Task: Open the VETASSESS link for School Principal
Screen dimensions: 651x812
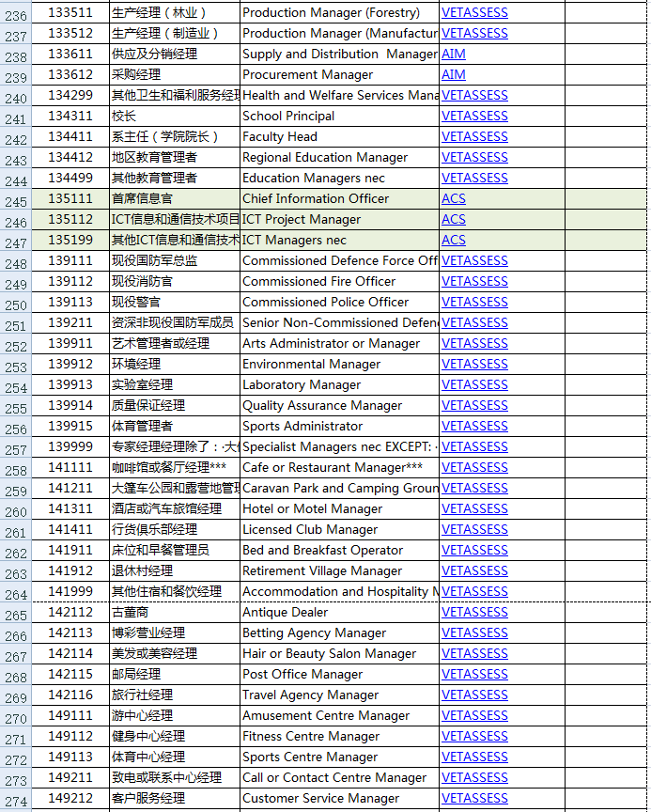Action: [x=474, y=116]
